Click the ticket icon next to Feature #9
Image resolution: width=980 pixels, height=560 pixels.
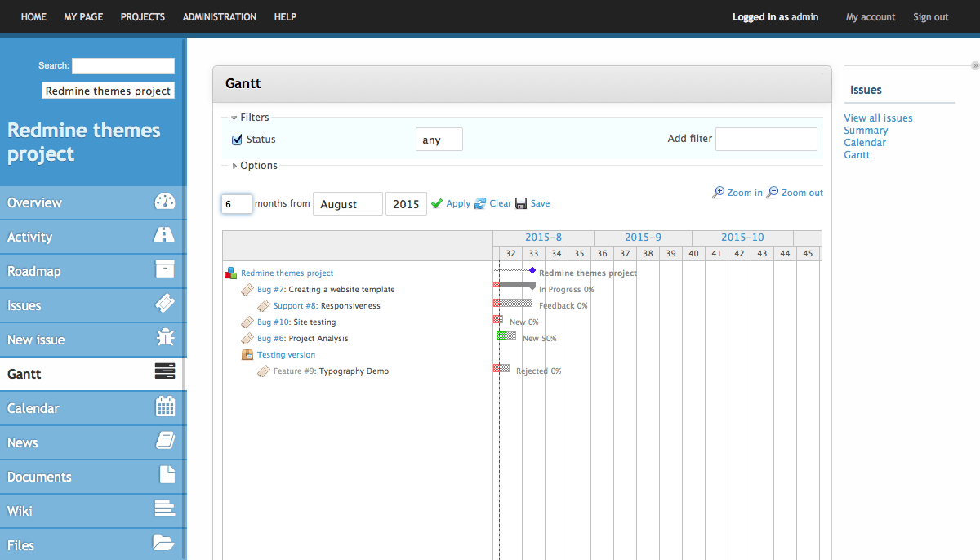[x=264, y=371]
